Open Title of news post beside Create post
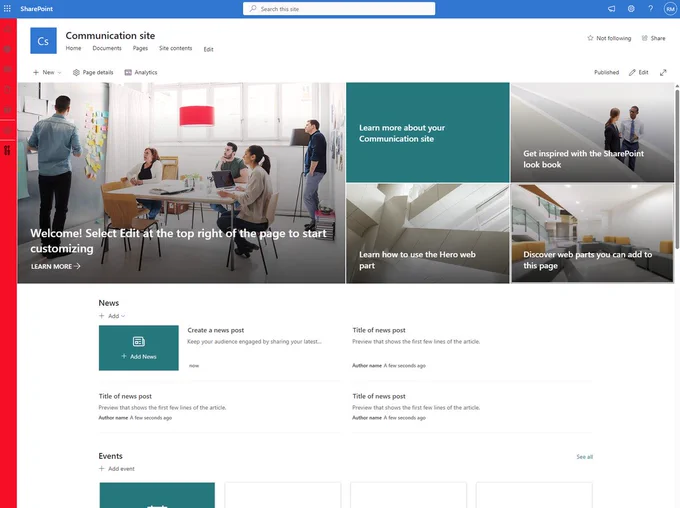 pyautogui.click(x=379, y=330)
